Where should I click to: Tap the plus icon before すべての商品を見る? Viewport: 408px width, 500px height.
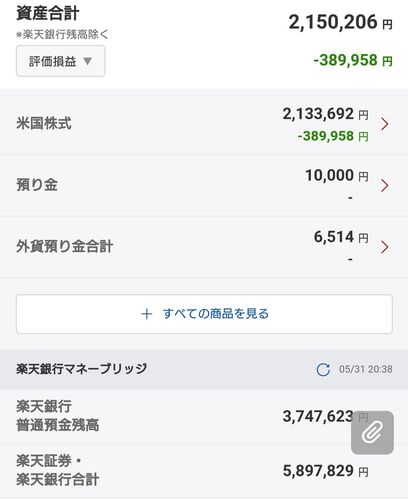(146, 314)
